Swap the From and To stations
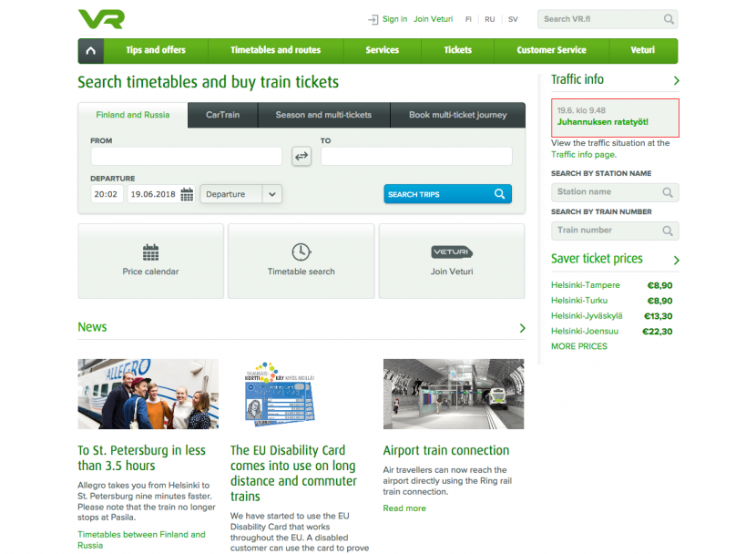 pyautogui.click(x=301, y=157)
